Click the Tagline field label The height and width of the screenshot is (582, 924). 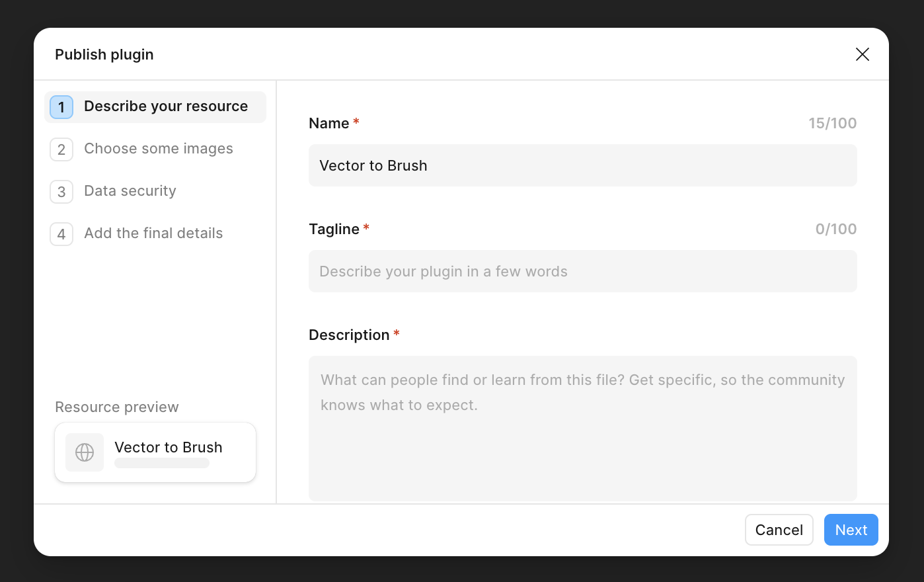pyautogui.click(x=334, y=229)
